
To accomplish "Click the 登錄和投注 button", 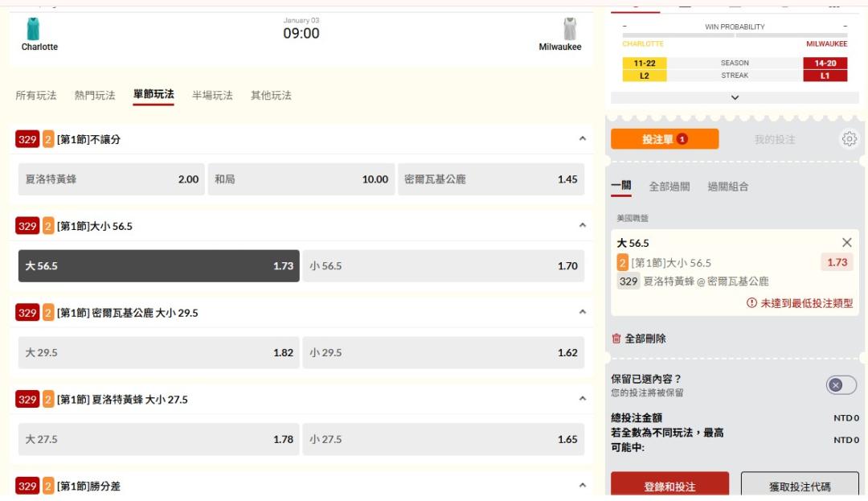I will [669, 487].
